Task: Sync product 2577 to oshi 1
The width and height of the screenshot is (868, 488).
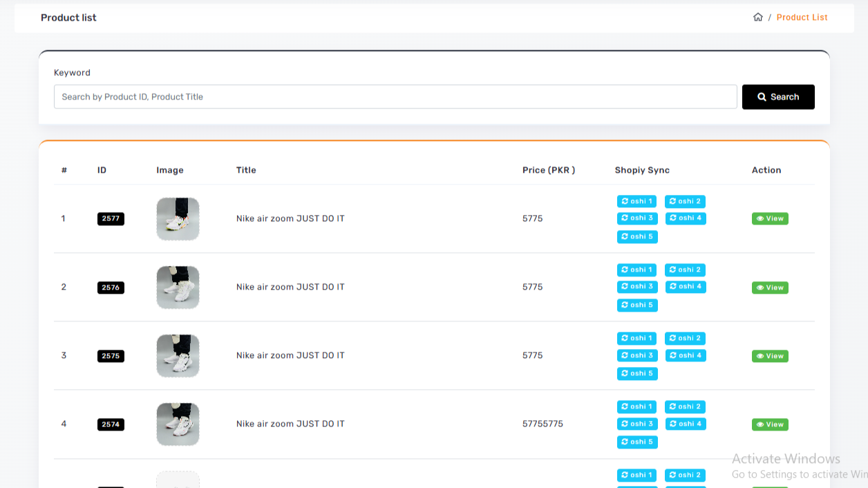Action: (x=637, y=201)
